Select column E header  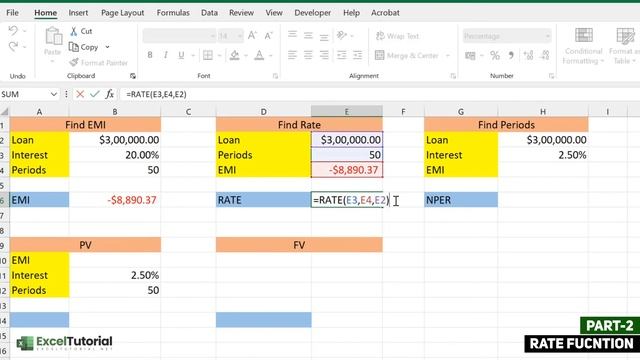tap(347, 111)
